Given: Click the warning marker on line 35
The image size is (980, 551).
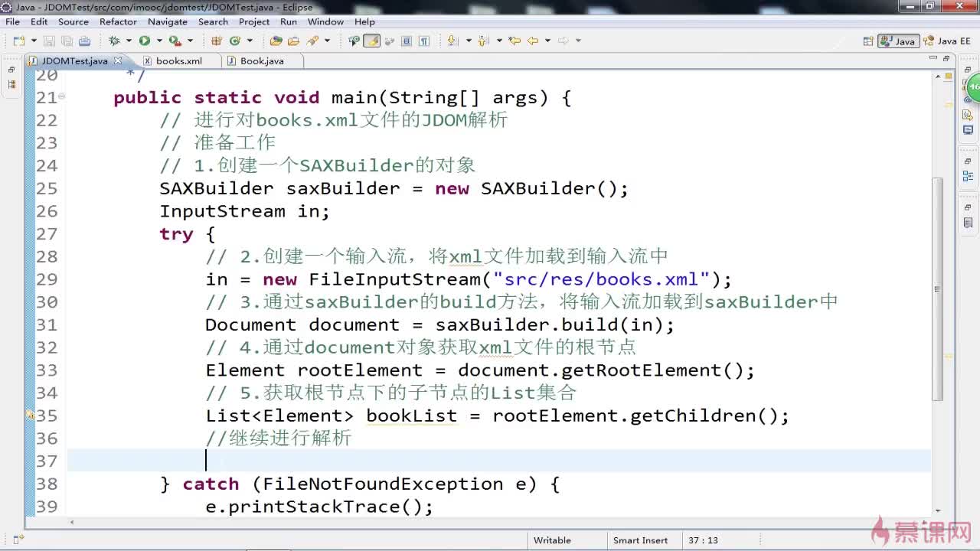Looking at the screenshot, I should [x=31, y=416].
